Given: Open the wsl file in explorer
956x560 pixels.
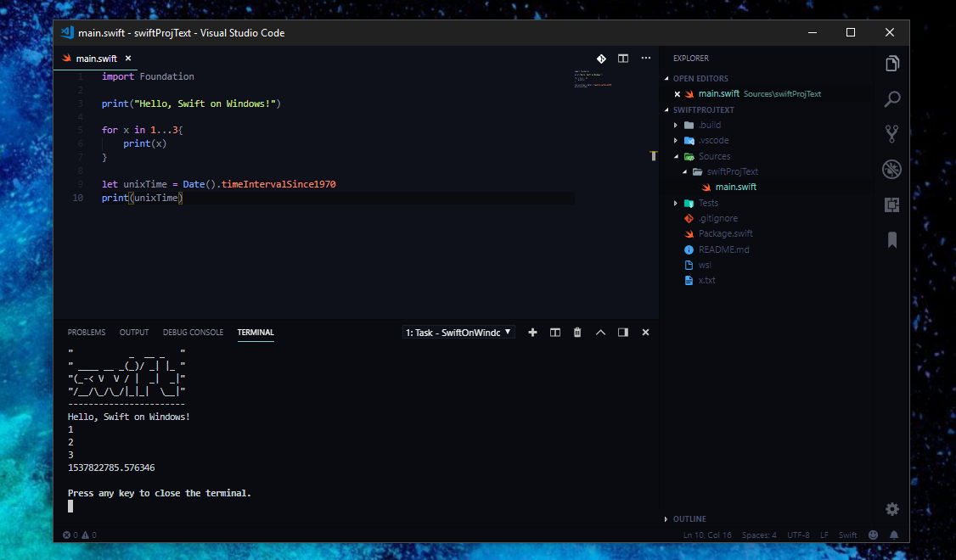Looking at the screenshot, I should 704,265.
